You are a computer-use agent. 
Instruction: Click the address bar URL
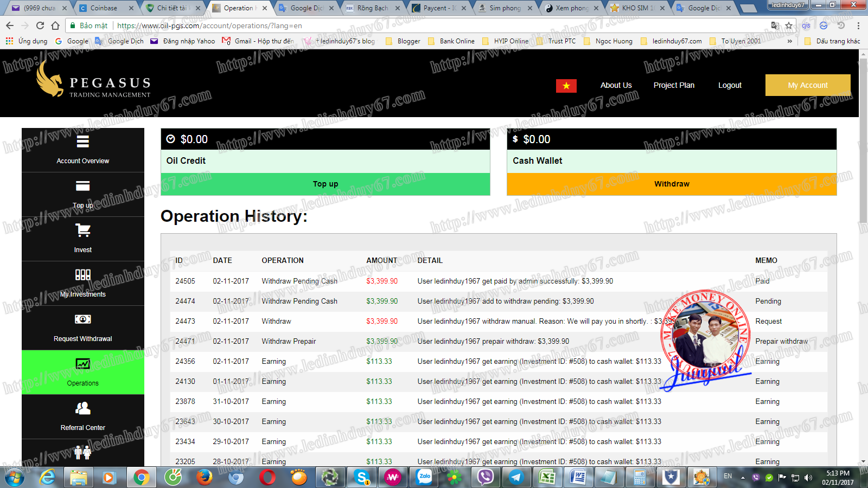209,25
